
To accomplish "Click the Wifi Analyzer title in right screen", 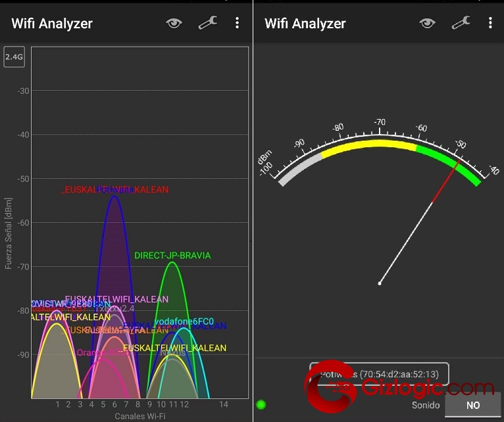I will tap(305, 24).
